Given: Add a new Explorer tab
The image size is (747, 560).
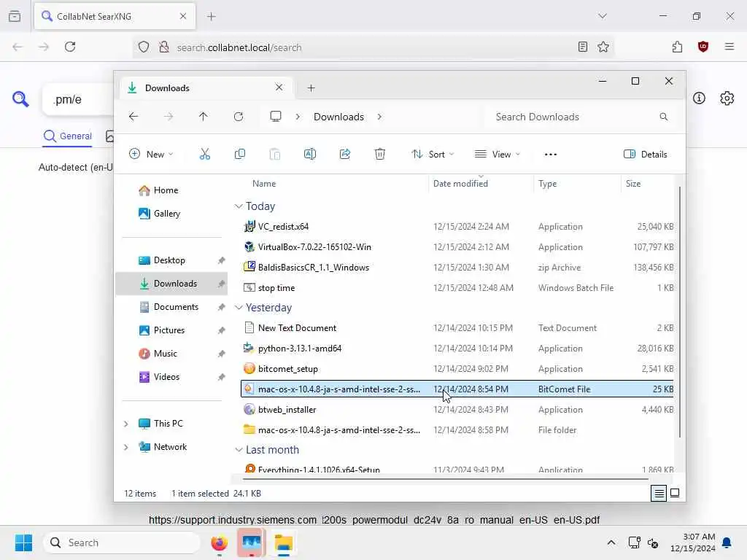Looking at the screenshot, I should [311, 87].
